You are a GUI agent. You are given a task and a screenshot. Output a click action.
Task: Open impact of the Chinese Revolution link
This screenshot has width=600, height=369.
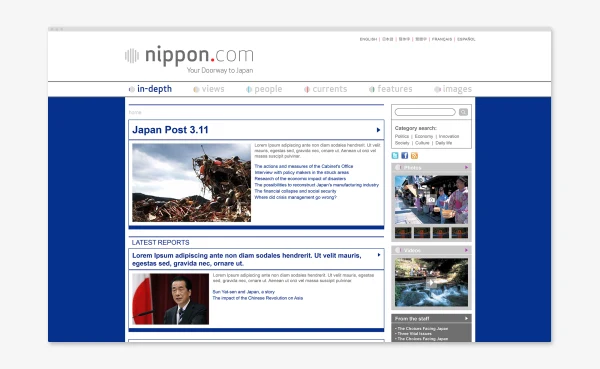point(258,298)
